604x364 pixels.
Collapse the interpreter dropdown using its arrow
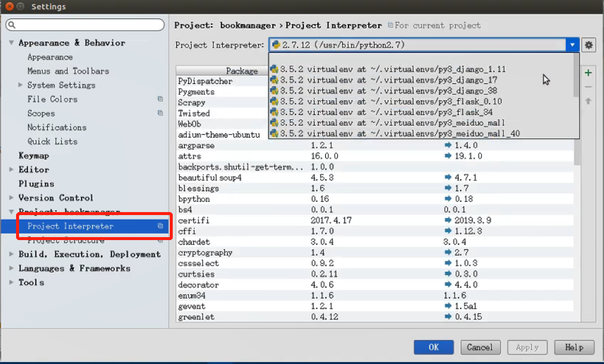[572, 45]
